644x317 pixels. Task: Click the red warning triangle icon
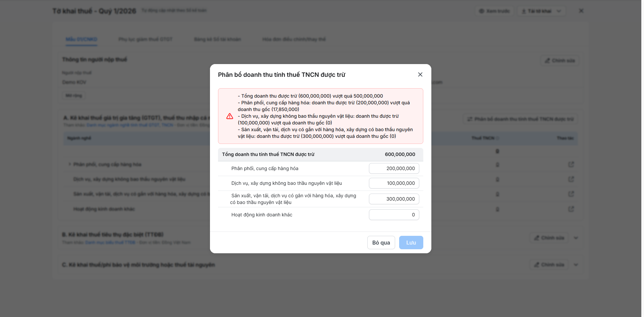click(x=230, y=116)
